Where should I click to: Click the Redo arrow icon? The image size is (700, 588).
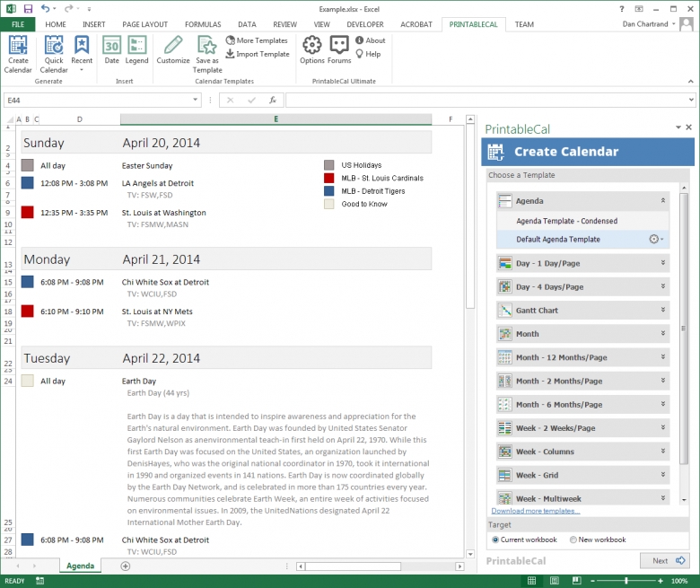(x=68, y=8)
